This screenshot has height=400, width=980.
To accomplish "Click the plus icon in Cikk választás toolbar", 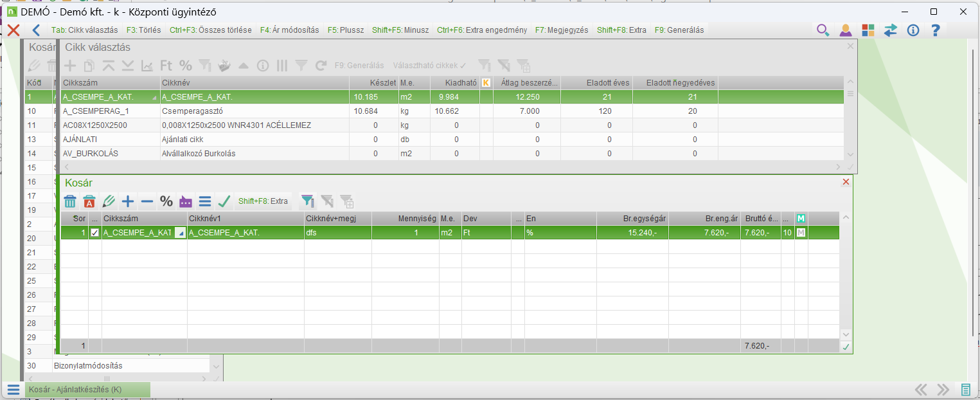I will (70, 66).
